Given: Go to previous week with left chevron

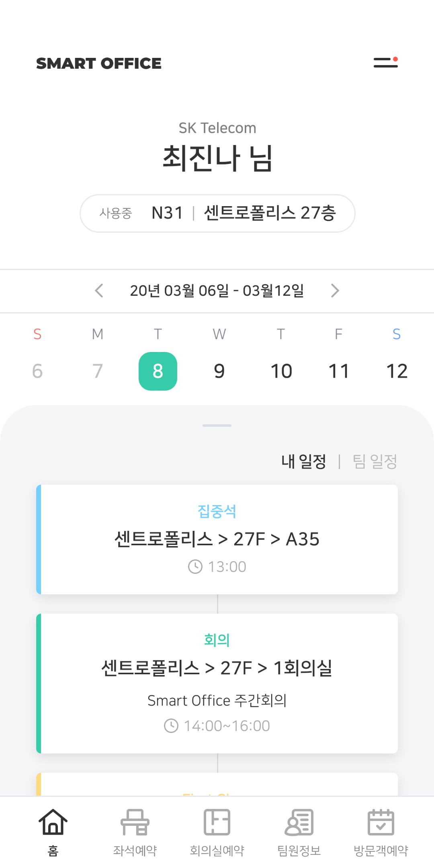Looking at the screenshot, I should [99, 291].
